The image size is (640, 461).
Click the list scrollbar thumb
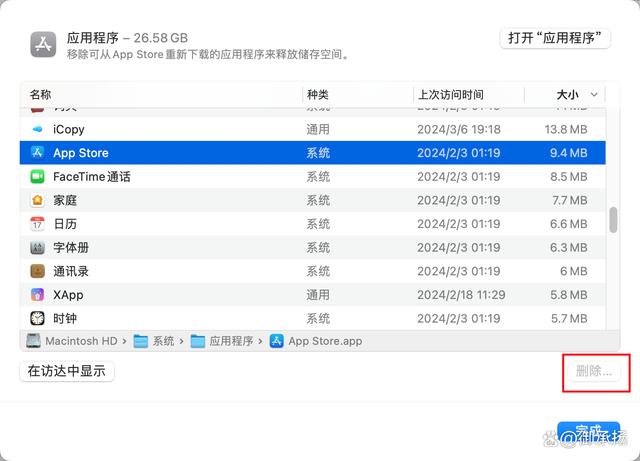613,220
